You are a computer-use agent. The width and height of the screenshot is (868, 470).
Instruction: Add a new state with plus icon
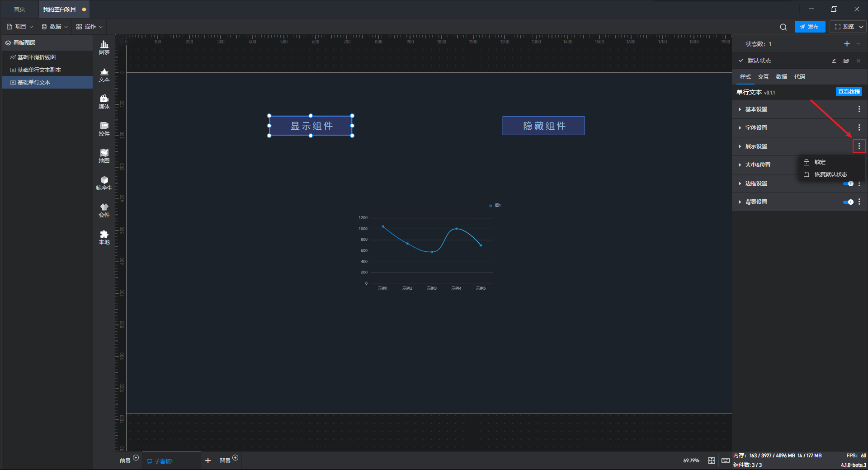[847, 44]
